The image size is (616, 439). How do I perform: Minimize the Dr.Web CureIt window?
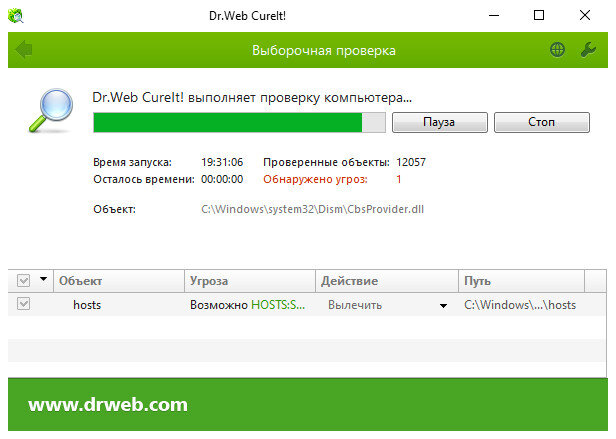(x=494, y=16)
